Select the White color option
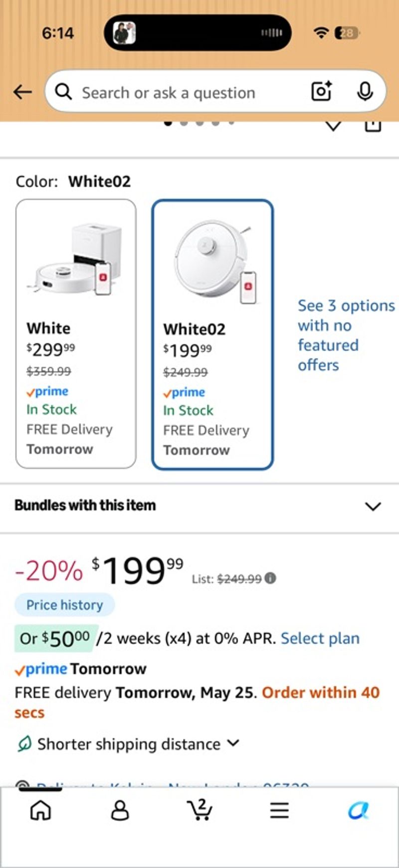Viewport: 399px width, 868px height. 76,334
